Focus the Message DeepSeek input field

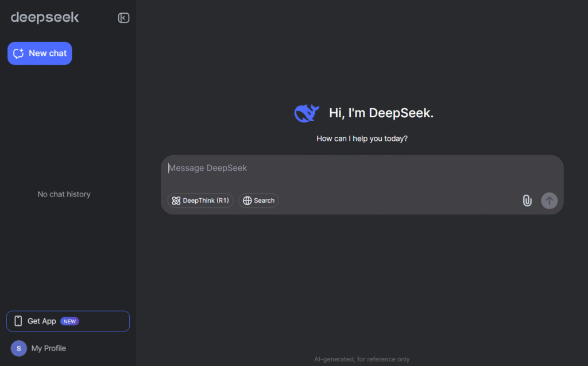click(x=362, y=168)
